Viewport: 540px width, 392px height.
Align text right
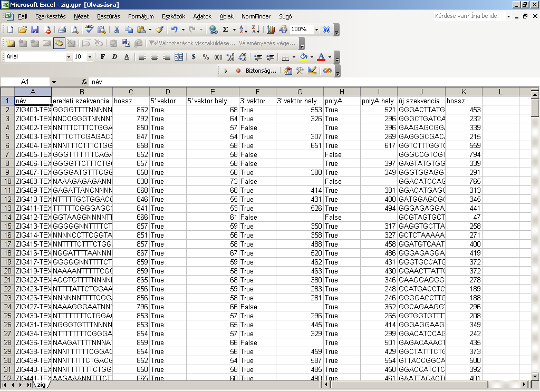coord(167,57)
